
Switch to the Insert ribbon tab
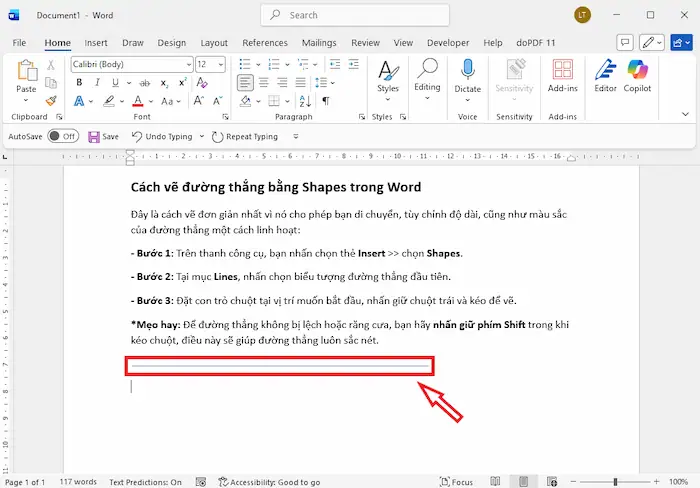(96, 43)
